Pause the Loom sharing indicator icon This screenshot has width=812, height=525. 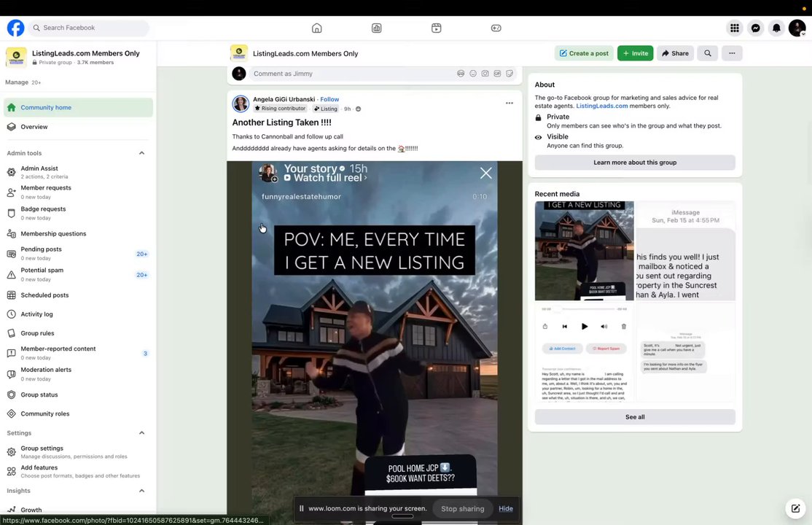[301, 508]
